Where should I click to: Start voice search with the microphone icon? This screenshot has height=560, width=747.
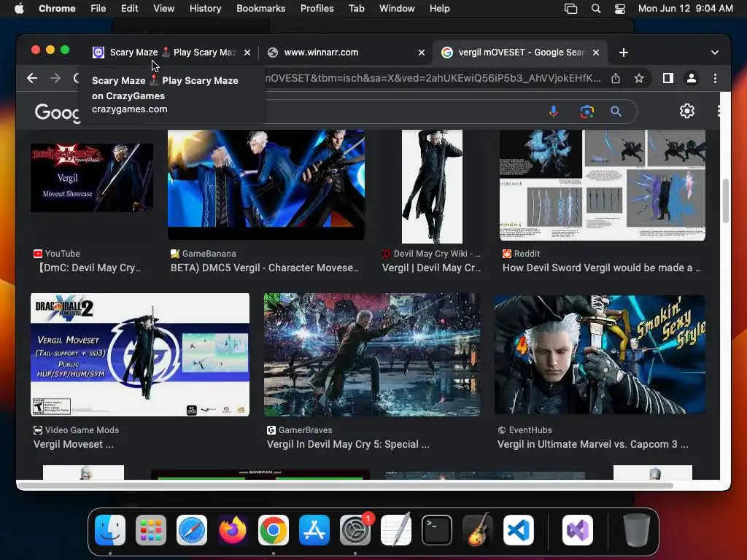coord(553,112)
